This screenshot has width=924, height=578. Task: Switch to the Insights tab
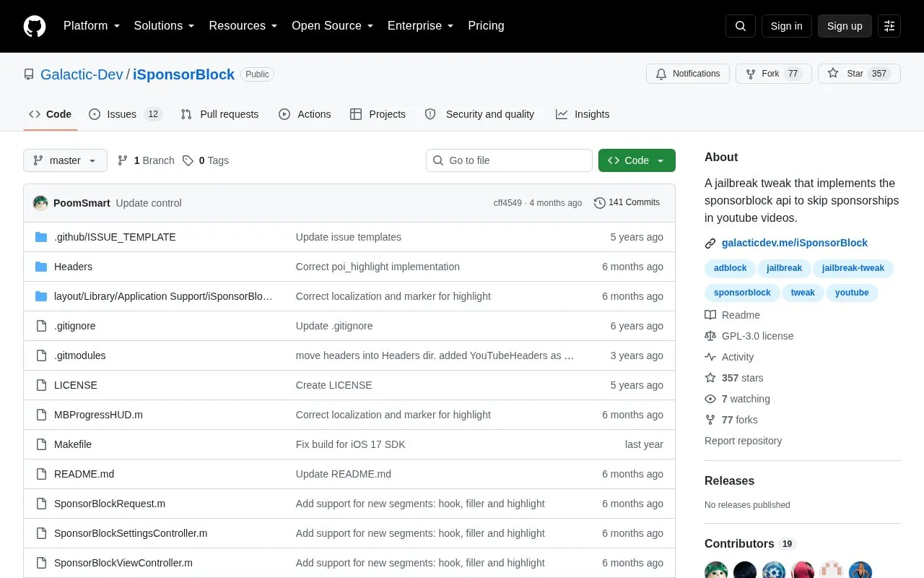coord(583,114)
